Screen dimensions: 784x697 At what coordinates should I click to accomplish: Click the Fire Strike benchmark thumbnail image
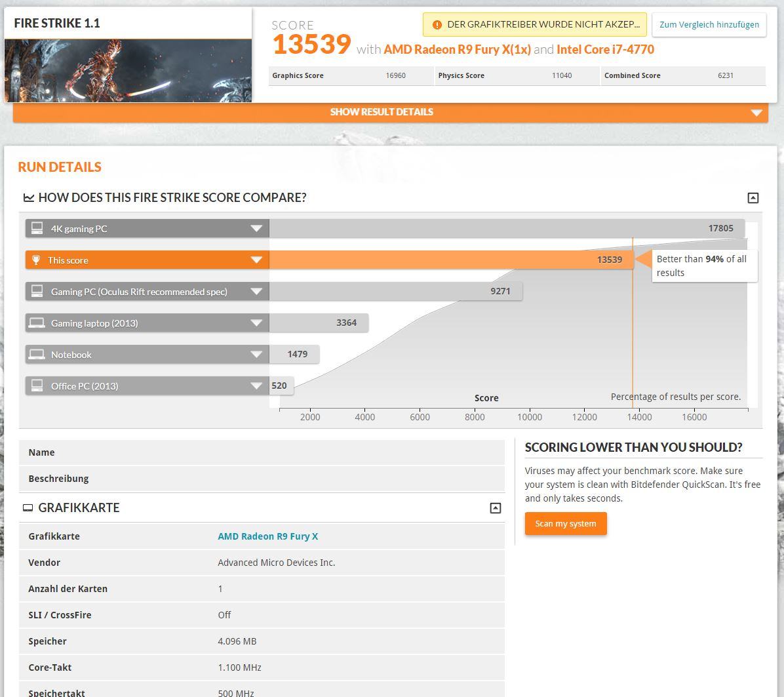pos(128,71)
